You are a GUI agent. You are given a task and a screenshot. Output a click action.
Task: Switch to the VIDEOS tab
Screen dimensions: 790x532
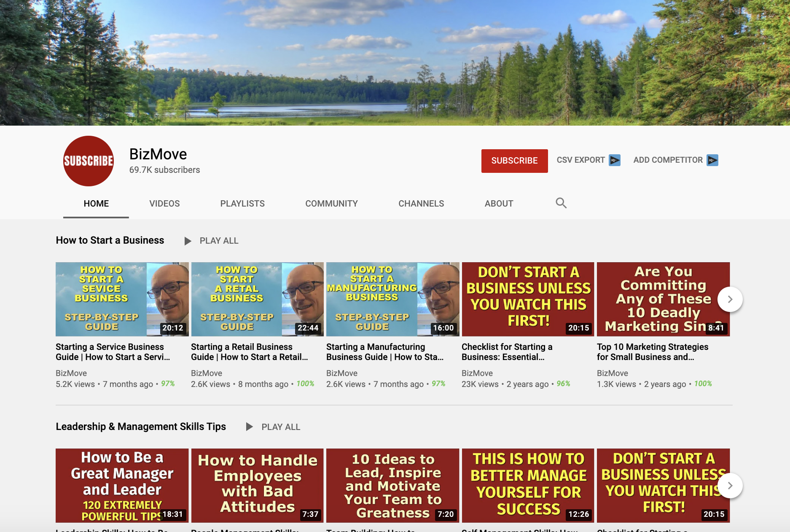pyautogui.click(x=164, y=204)
